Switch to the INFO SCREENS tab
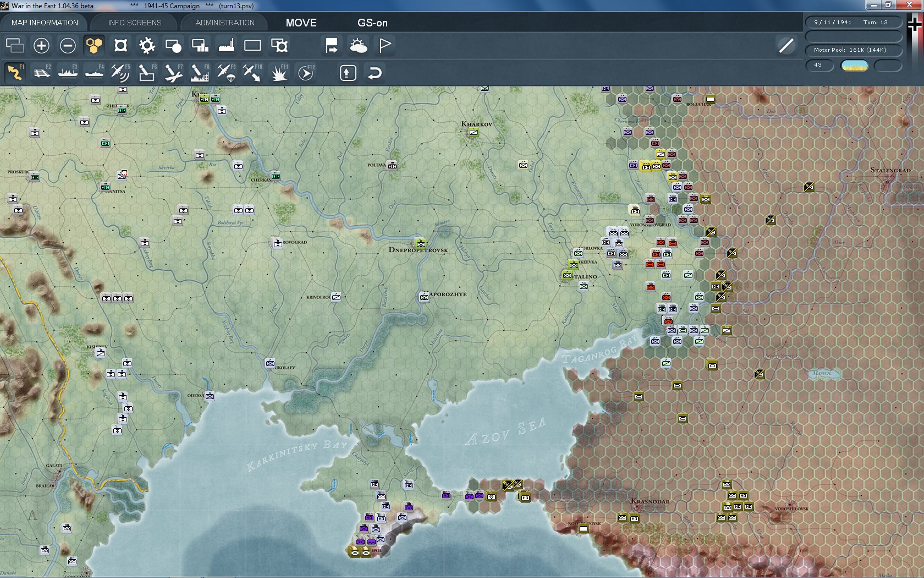This screenshot has height=578, width=924. [x=135, y=23]
